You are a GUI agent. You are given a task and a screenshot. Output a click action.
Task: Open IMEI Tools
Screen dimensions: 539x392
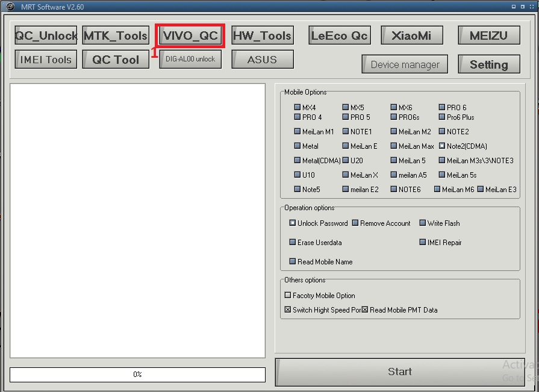pyautogui.click(x=46, y=60)
